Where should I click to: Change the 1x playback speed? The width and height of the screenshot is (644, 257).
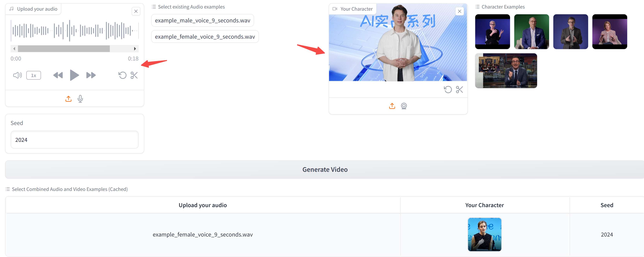click(33, 75)
